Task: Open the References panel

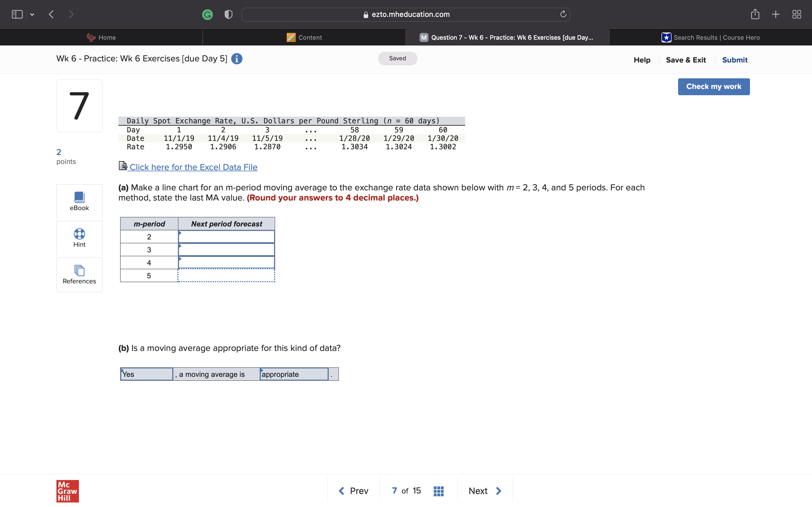Action: coord(79,274)
